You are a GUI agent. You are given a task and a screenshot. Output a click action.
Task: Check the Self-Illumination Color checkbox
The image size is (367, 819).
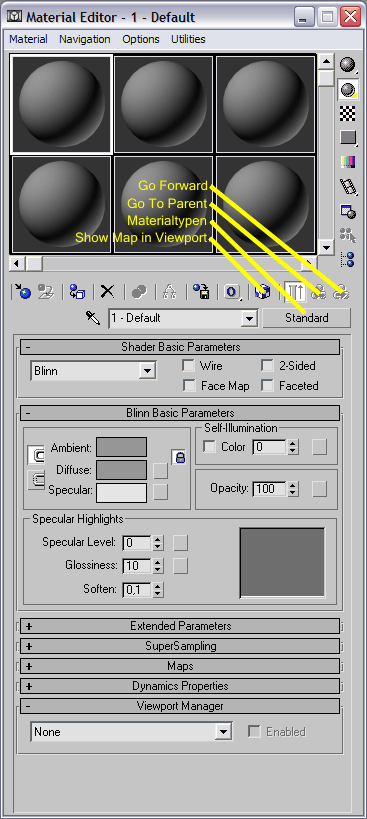point(209,447)
